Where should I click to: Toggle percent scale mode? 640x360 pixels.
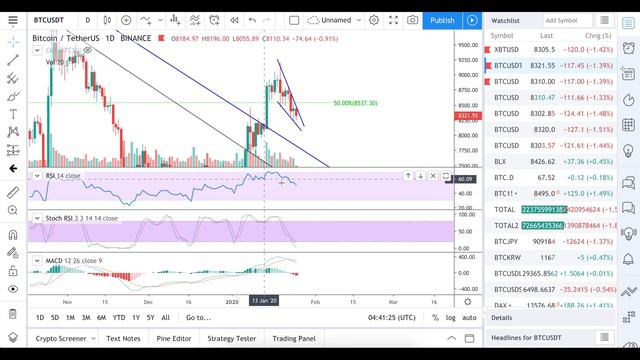pos(435,318)
